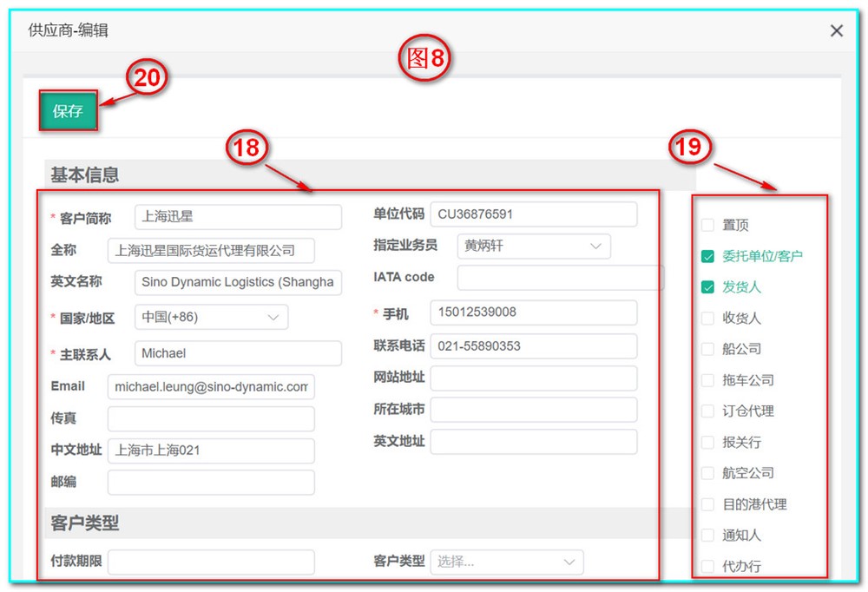Enable the 置顶 checkbox
Viewport: 868px width, 592px height.
[x=707, y=224]
